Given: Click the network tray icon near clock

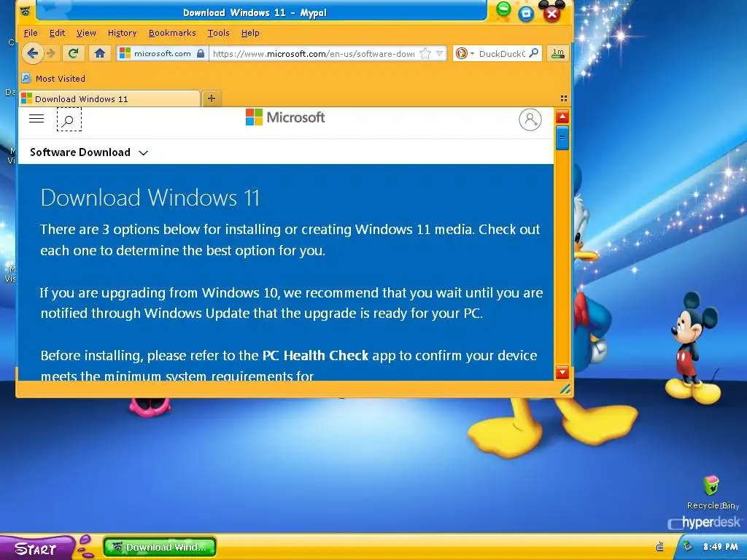Looking at the screenshot, I should click(x=687, y=547).
